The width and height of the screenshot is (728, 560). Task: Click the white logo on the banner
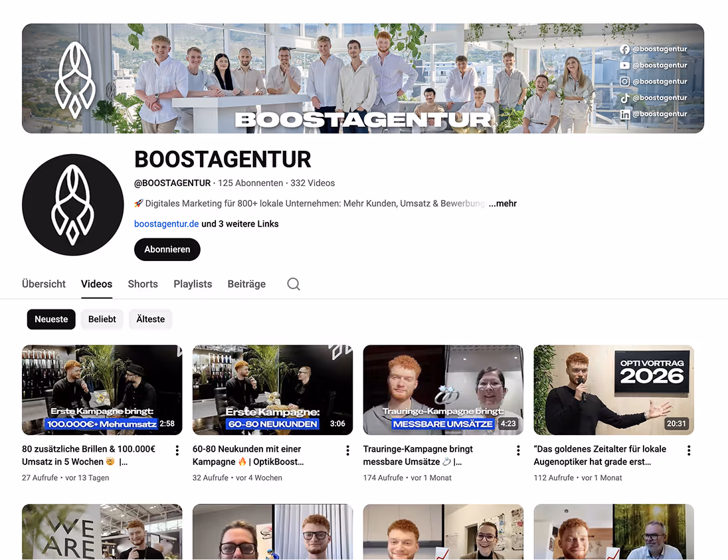pyautogui.click(x=75, y=80)
